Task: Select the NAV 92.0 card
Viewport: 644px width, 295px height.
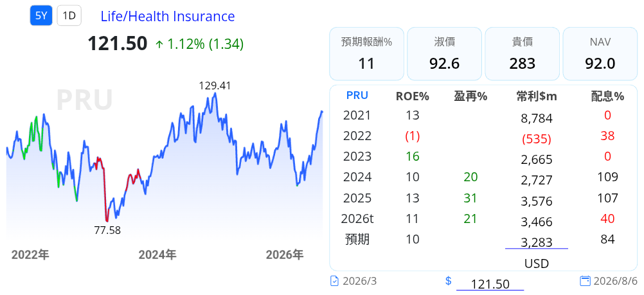Action: (600, 54)
